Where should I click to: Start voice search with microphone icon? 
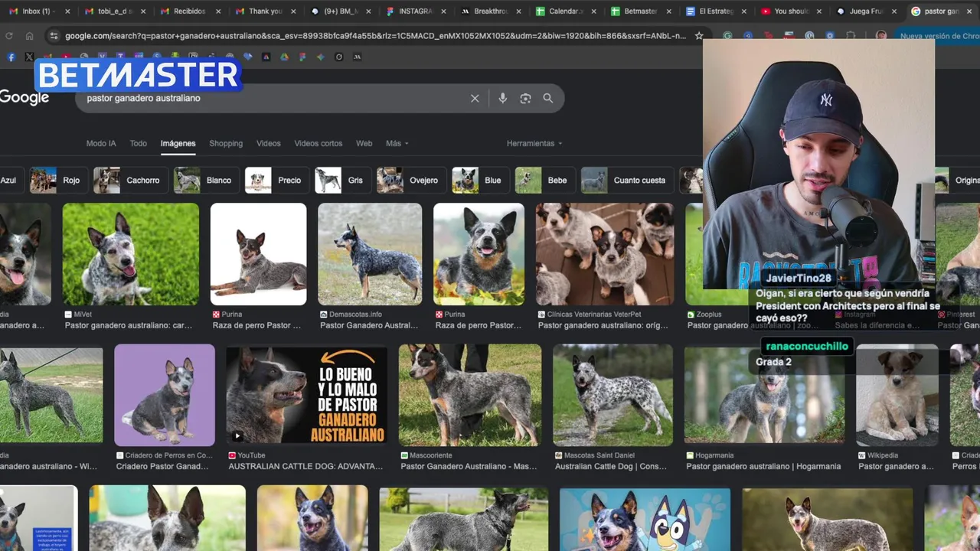(502, 98)
